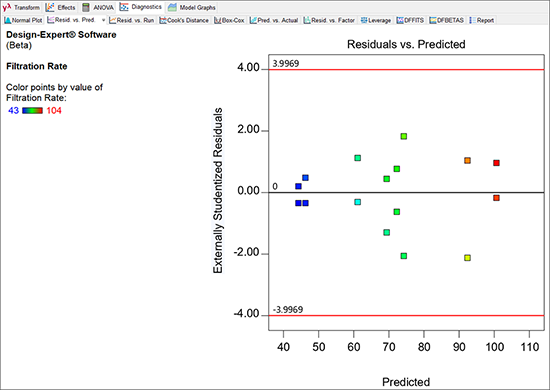Open the DFBETAS diagnostic

pyautogui.click(x=447, y=20)
